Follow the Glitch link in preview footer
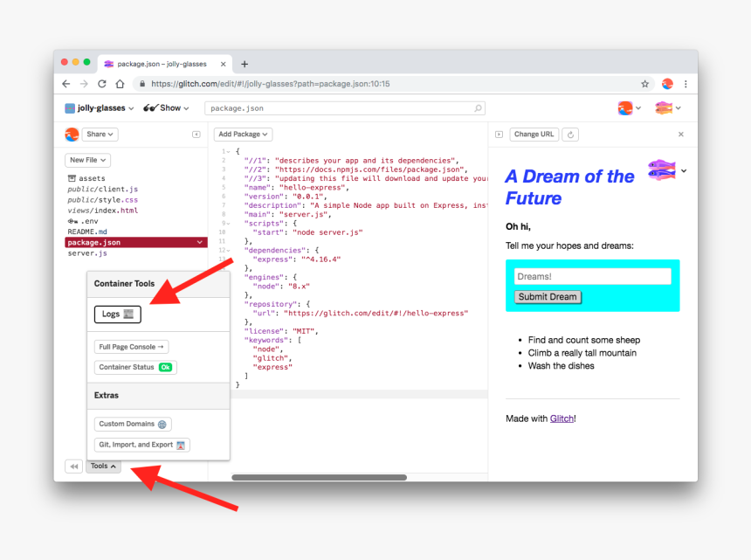Image resolution: width=751 pixels, height=560 pixels. tap(562, 418)
